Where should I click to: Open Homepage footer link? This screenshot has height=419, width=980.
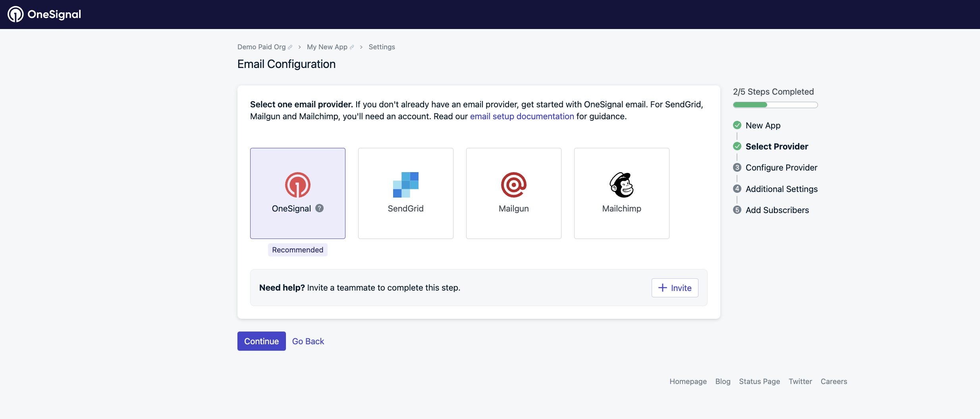pos(688,381)
